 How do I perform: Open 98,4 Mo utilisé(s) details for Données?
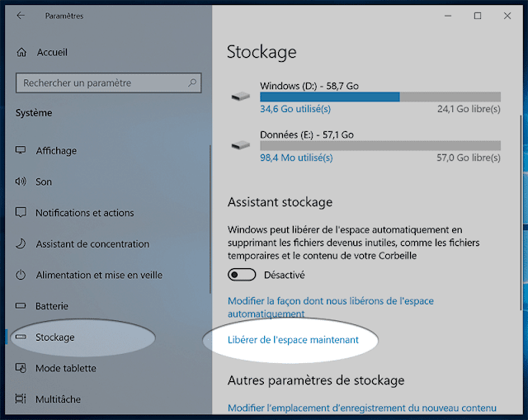coord(296,158)
